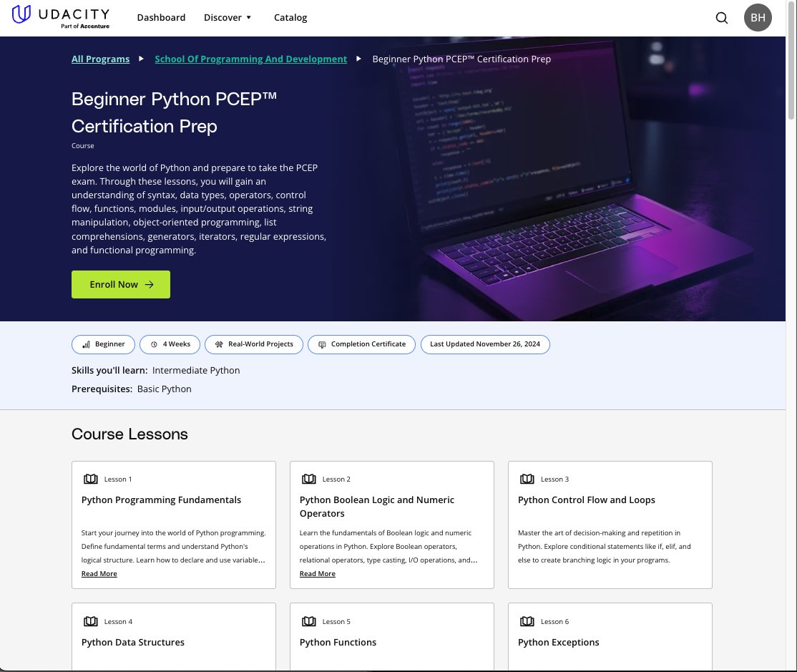Read More on Python Programming Fundamentals
This screenshot has width=797, height=672.
99,573
